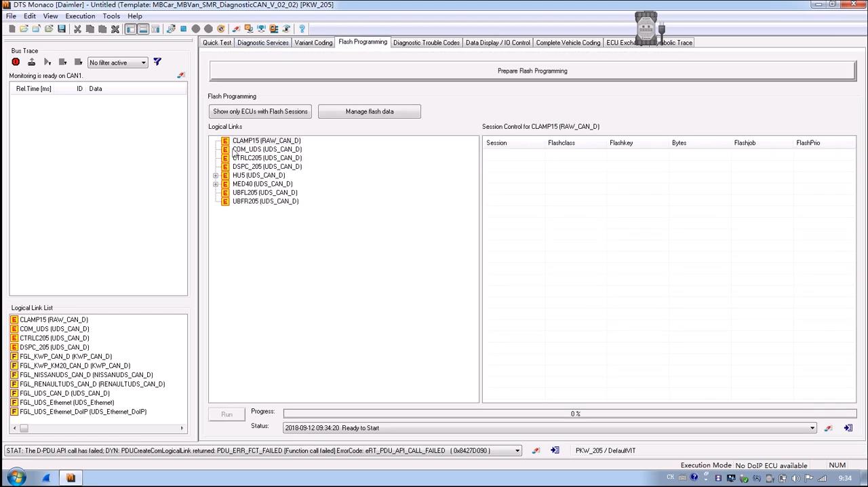Image resolution: width=868 pixels, height=487 pixels.
Task: Click the delete X toolbar icon
Action: tap(115, 28)
